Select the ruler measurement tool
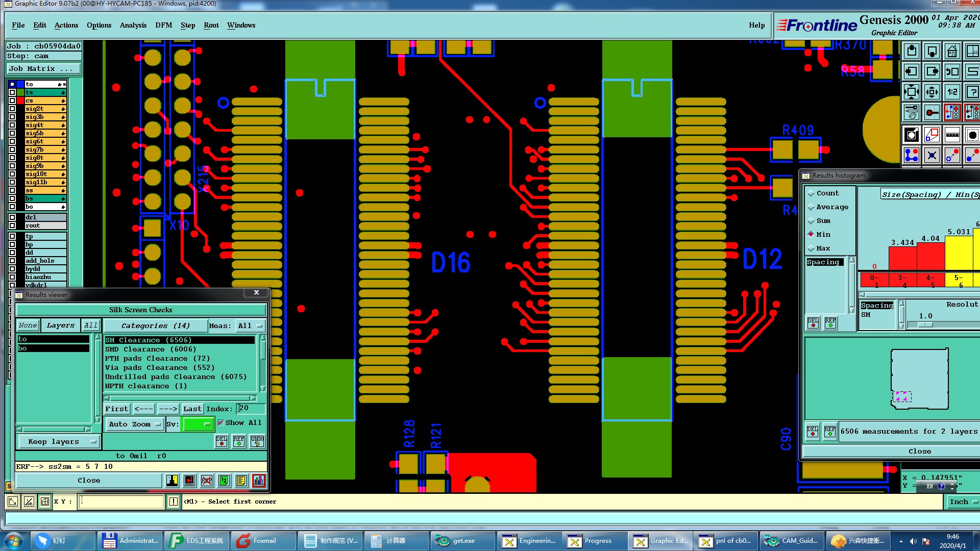The height and width of the screenshot is (551, 980). (x=952, y=135)
